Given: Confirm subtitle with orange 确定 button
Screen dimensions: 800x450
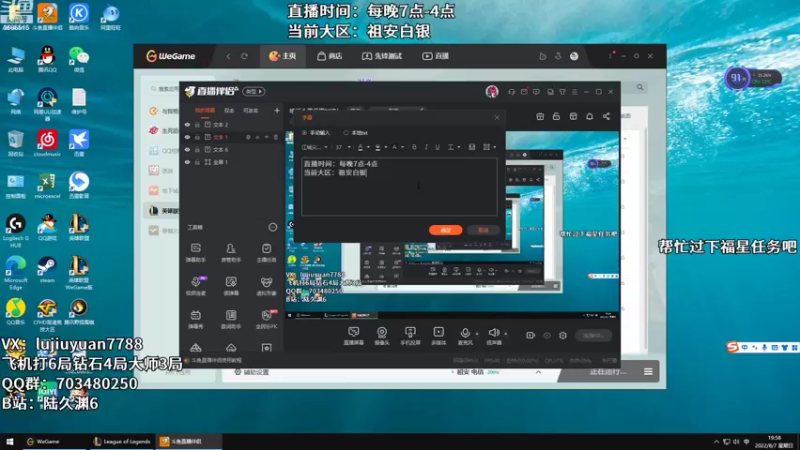Looking at the screenshot, I should coord(445,230).
